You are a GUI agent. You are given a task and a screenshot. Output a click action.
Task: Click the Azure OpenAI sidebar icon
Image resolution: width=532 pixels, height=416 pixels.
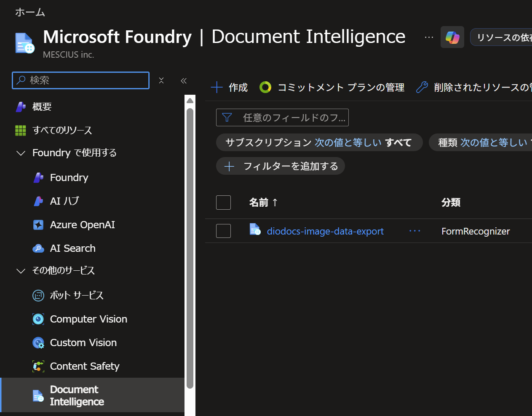coord(38,224)
